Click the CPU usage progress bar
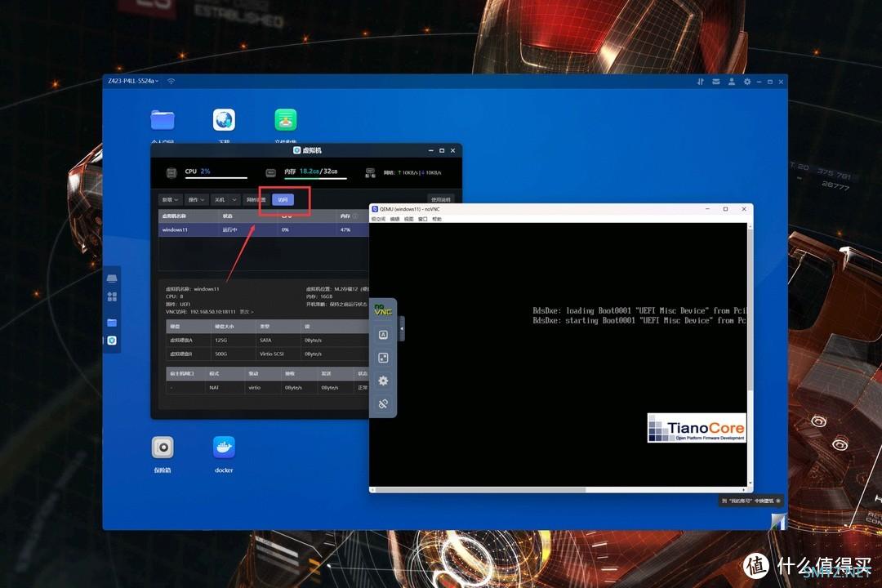882x588 pixels. (216, 178)
